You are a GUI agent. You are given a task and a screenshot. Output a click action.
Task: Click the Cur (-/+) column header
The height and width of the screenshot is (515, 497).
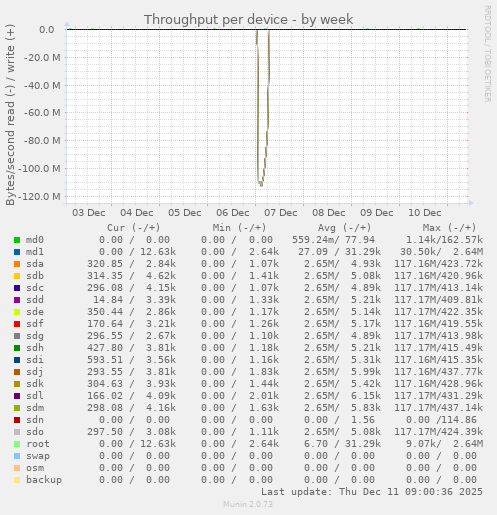pos(134,228)
